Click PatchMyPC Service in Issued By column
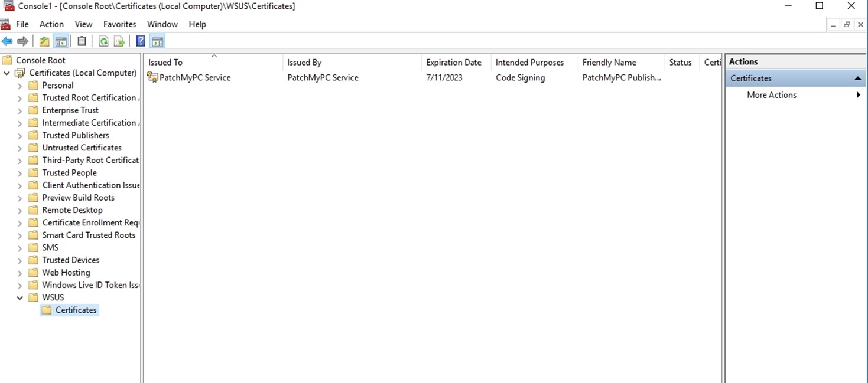Image resolution: width=868 pixels, height=383 pixels. tap(323, 77)
